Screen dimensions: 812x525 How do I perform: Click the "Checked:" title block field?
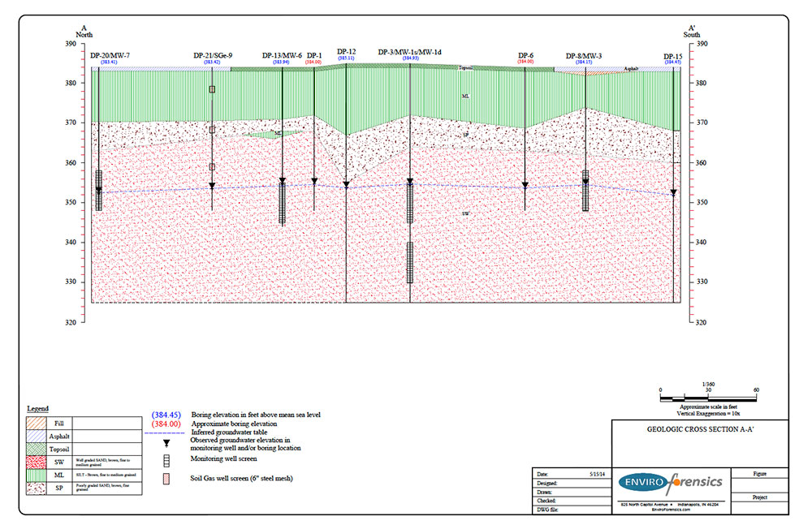pos(572,501)
